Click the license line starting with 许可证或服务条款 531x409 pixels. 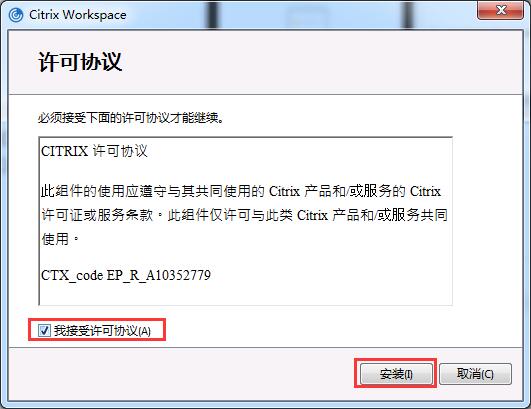coord(244,215)
